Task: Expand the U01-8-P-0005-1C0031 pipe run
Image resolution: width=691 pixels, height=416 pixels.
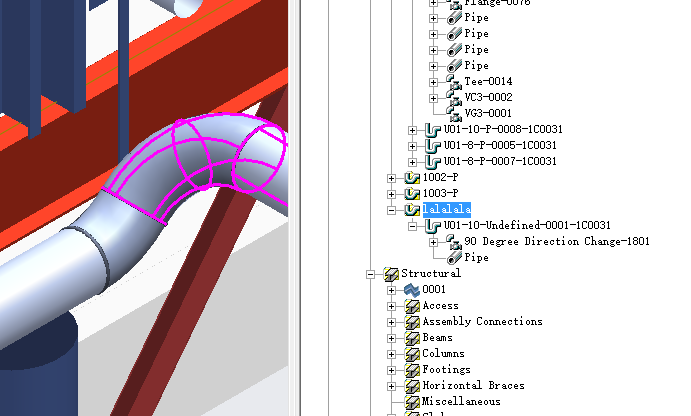Action: click(x=412, y=146)
